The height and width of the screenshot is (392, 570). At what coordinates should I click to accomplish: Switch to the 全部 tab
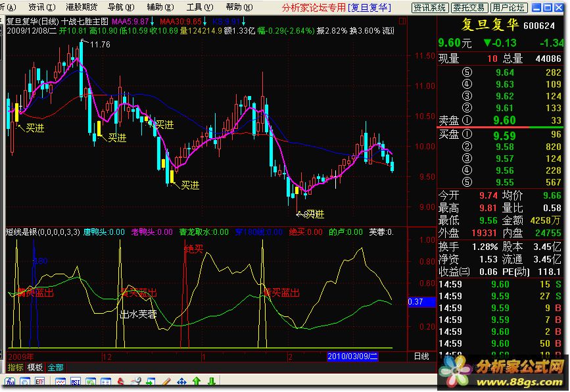coord(55,367)
